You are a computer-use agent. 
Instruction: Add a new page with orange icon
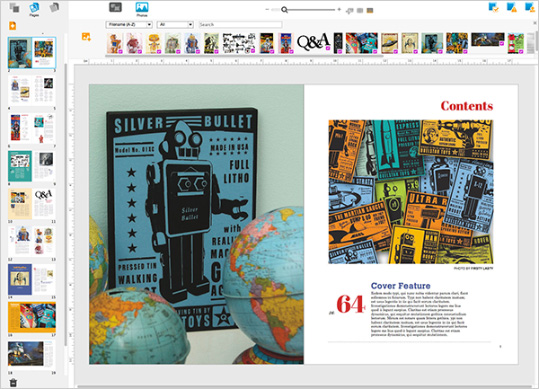[12, 26]
